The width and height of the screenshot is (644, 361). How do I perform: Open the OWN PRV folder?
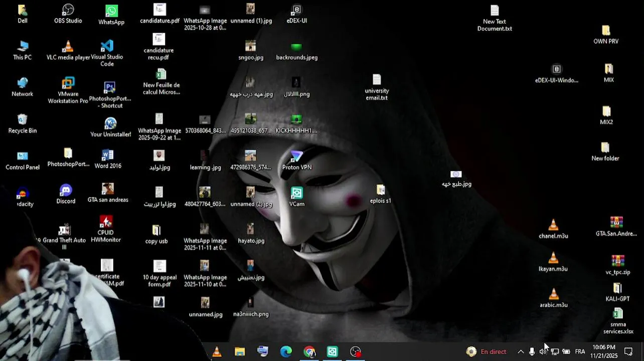(606, 35)
